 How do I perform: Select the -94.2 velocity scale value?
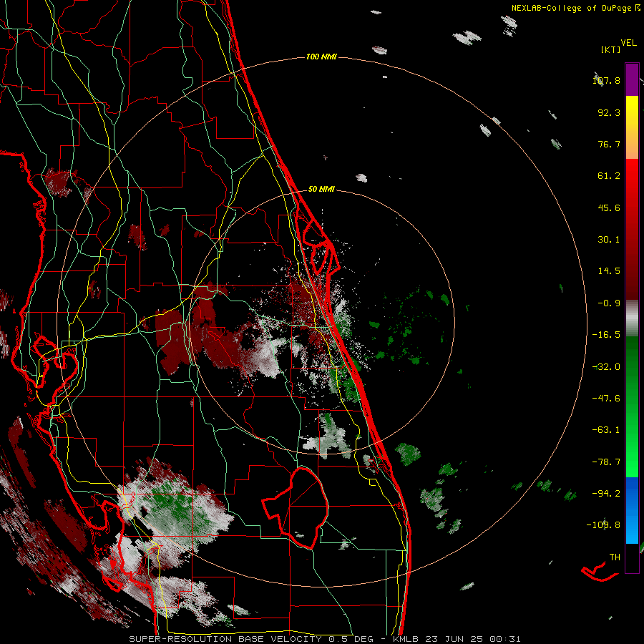606,493
